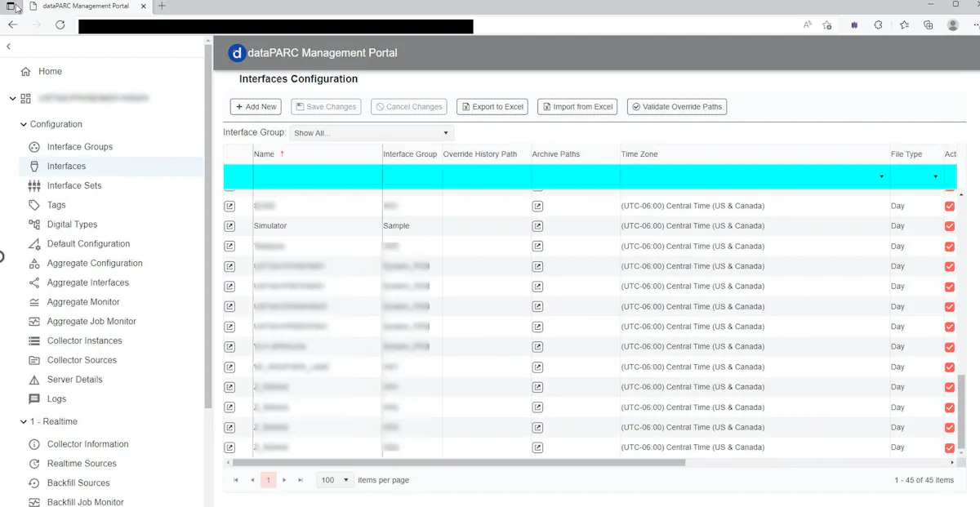The image size is (980, 507).
Task: Add this page to favorites star icon
Action: coord(827,25)
